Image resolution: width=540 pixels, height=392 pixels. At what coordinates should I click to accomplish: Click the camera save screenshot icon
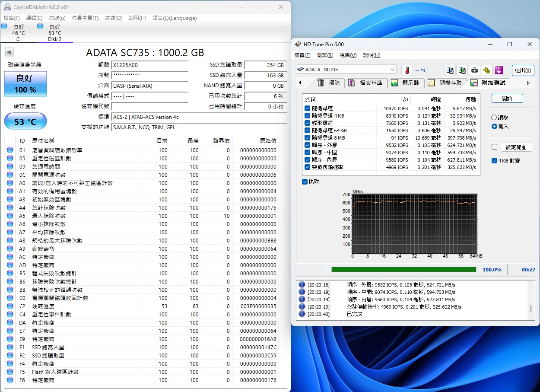(474, 70)
